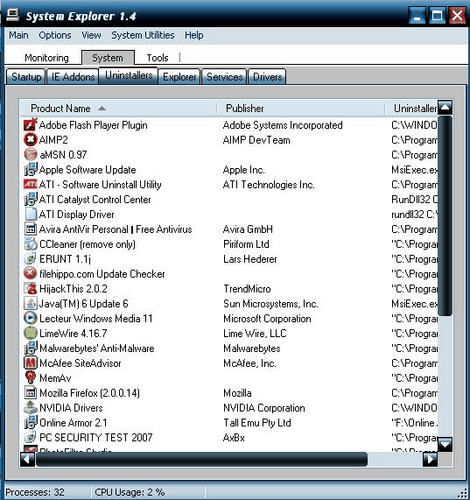
Task: Sort by Publisher column header
Action: [301, 108]
